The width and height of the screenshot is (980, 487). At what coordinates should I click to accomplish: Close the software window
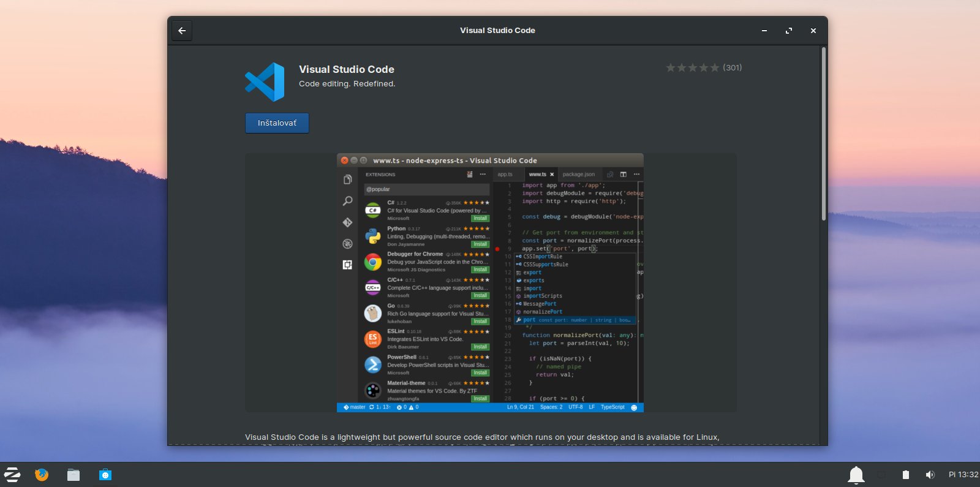[x=813, y=31]
